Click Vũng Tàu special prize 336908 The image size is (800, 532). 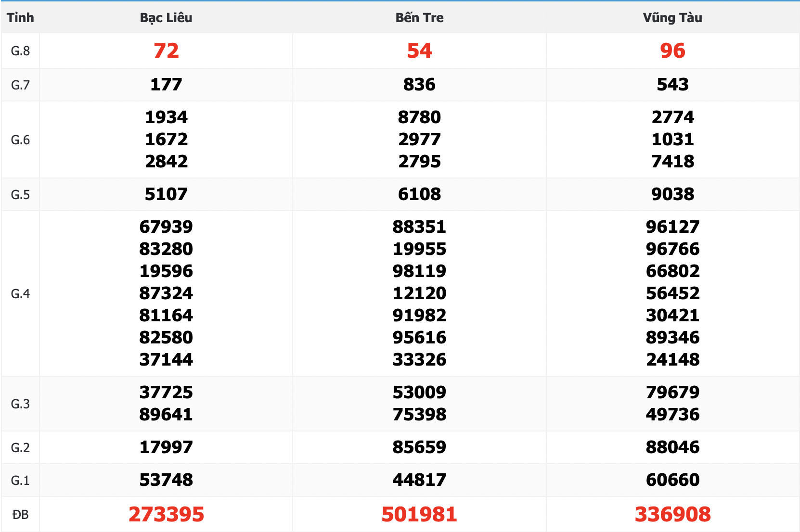point(672,514)
